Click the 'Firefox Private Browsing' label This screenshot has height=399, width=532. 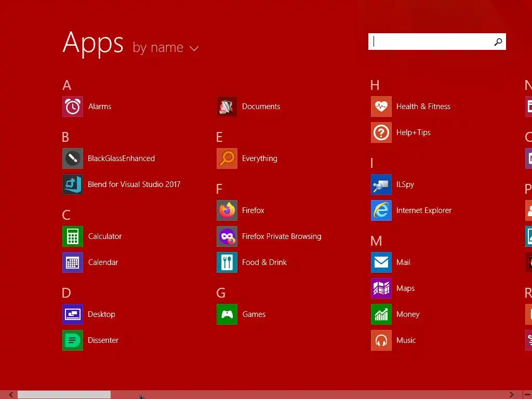click(x=282, y=236)
